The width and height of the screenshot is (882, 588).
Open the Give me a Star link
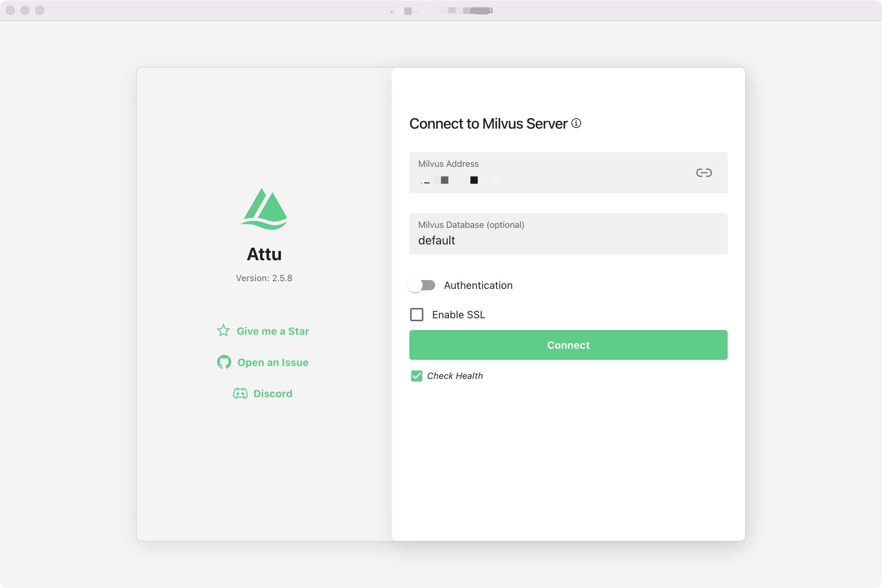[x=273, y=331]
